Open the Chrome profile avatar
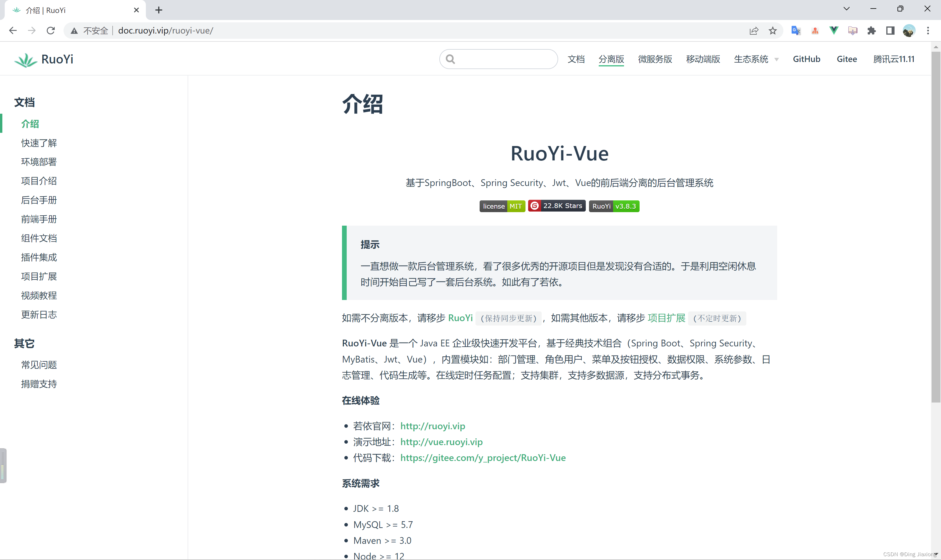 [x=909, y=31]
